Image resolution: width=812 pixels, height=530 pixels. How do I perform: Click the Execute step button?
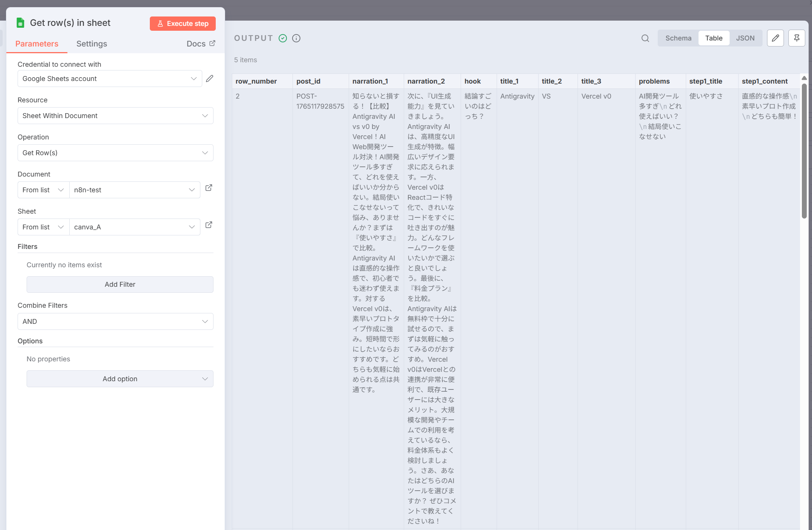pos(183,24)
